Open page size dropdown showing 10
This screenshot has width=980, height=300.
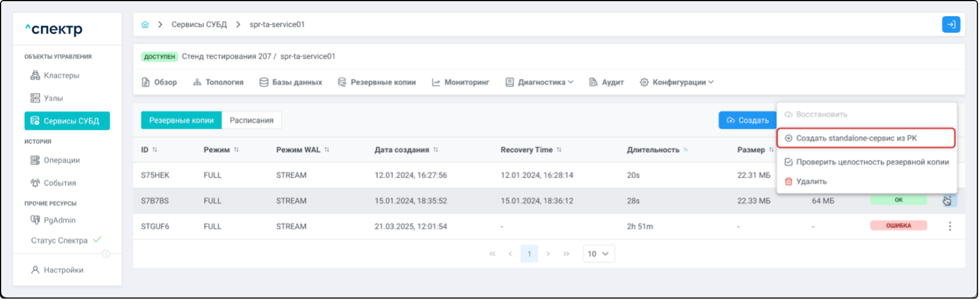(x=598, y=254)
